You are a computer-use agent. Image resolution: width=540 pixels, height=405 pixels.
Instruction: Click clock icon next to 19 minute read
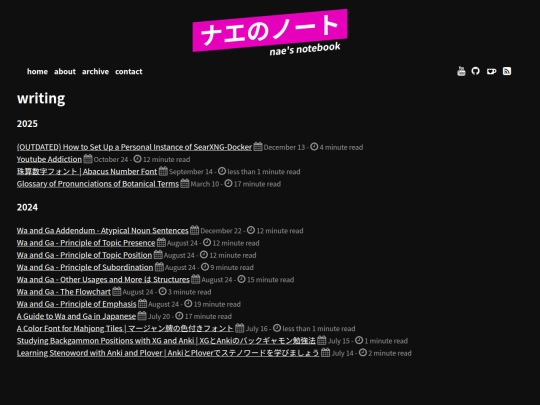188,303
